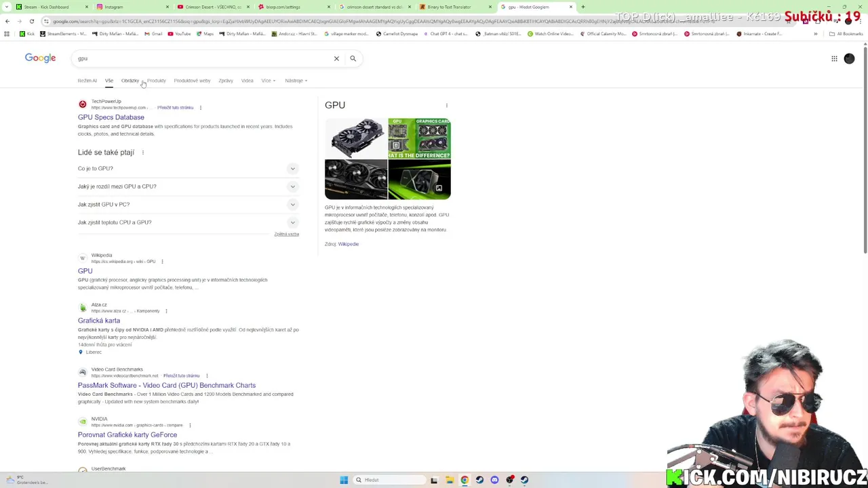The height and width of the screenshot is (488, 868).
Task: Open PassMark Video Card Benchmark Charts link
Action: click(166, 386)
